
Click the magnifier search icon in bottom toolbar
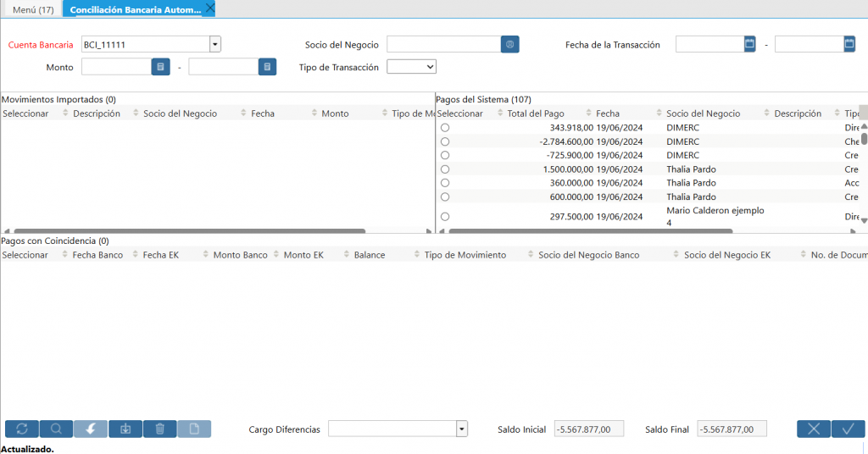coord(56,429)
